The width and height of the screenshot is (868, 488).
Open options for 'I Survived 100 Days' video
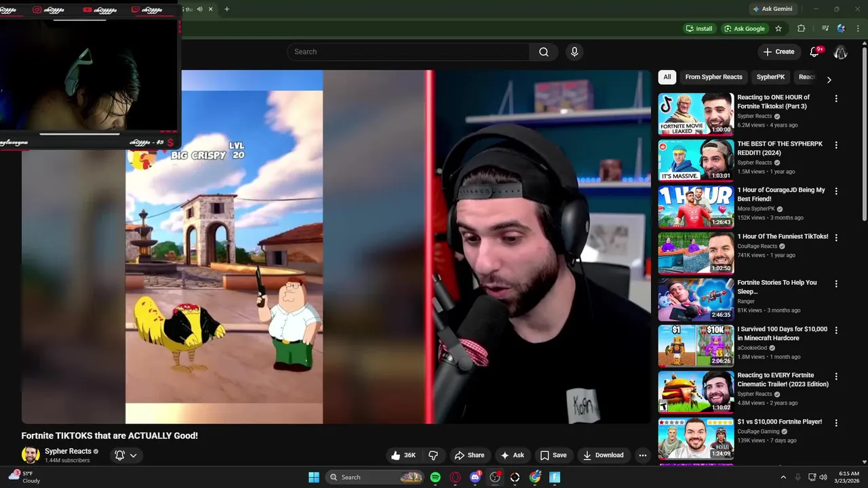click(x=836, y=330)
